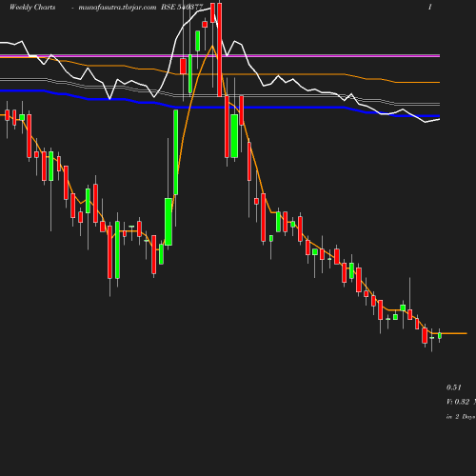Click the '0.51' price value
476x476 pixels.
click(x=454, y=387)
